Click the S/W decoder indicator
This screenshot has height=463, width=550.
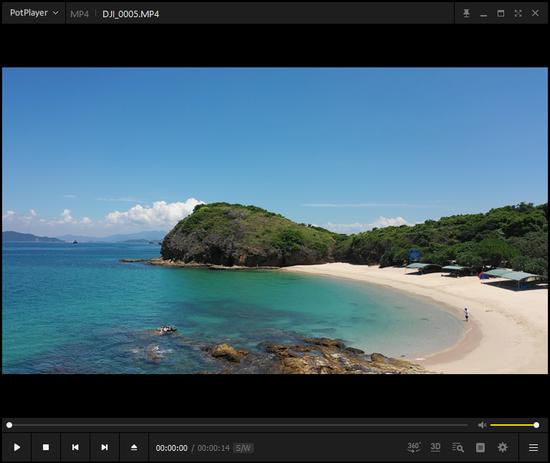(x=243, y=448)
